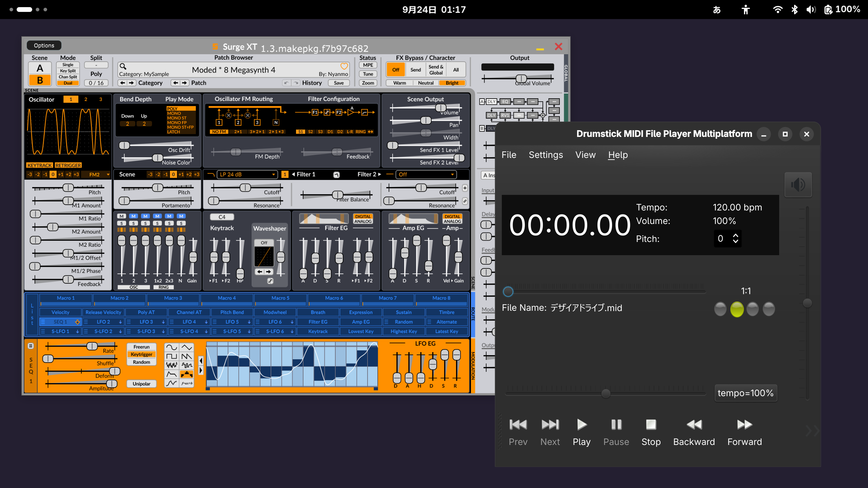Toggle the RETRIGGER oscillator option
The width and height of the screenshot is (868, 488).
point(68,165)
